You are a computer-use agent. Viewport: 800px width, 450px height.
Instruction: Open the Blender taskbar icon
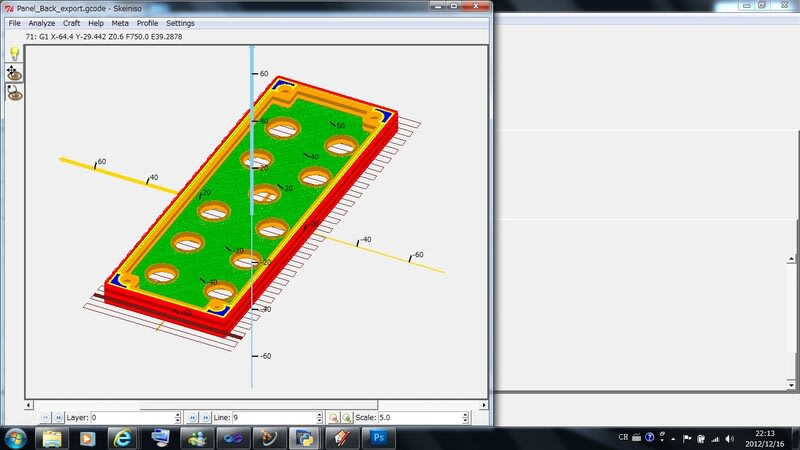click(269, 438)
